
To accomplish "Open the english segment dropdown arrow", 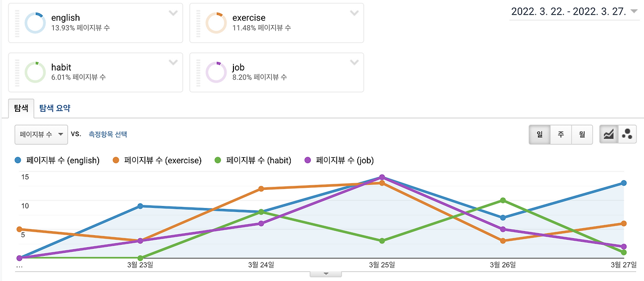I will [173, 13].
